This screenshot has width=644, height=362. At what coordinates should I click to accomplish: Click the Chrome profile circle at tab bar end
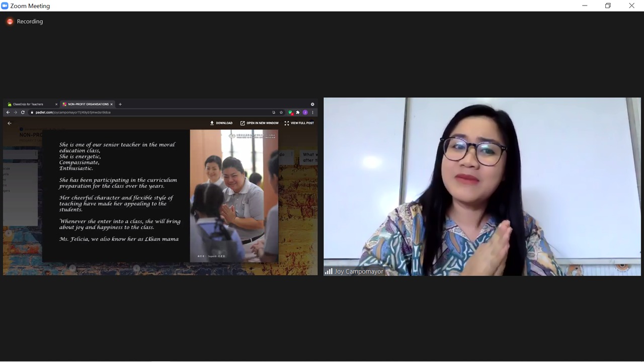click(x=312, y=104)
